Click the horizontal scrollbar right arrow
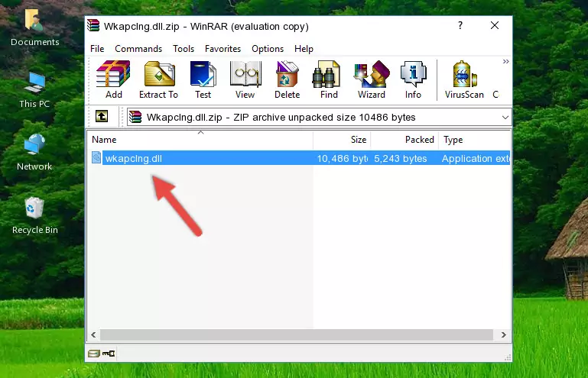 click(x=504, y=335)
